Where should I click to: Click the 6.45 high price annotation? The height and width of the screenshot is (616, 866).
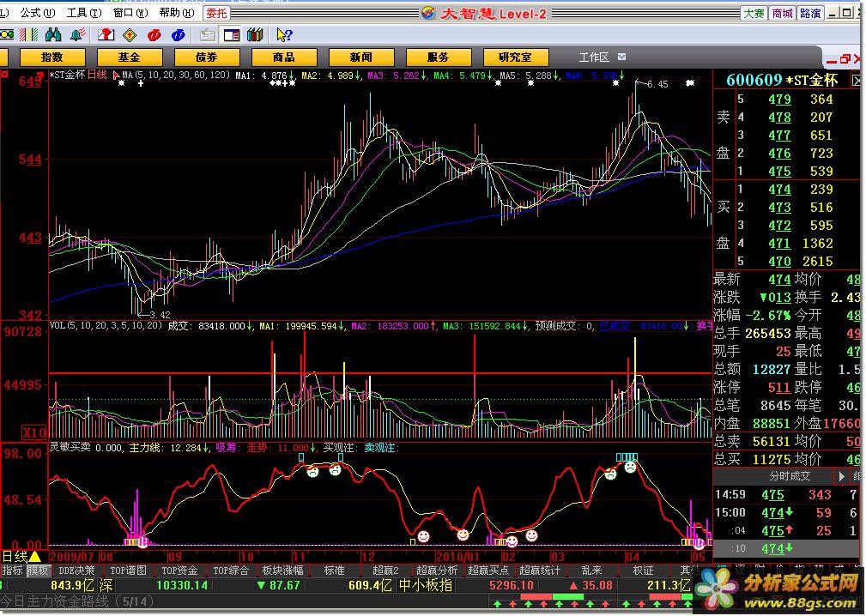[657, 84]
